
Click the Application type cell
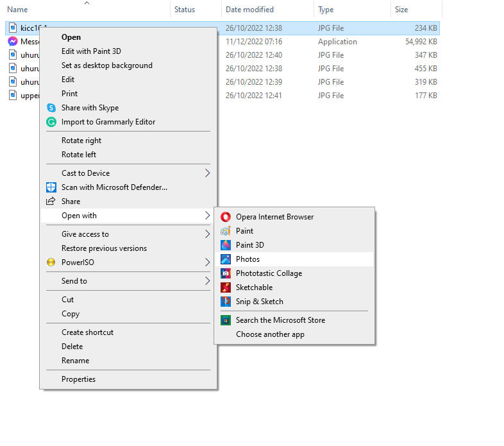click(x=337, y=42)
